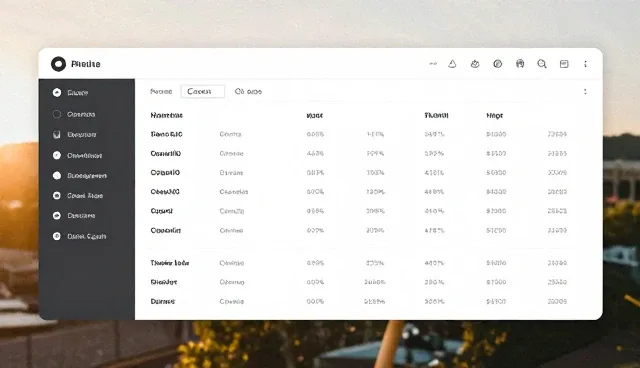
Task: Click the first plain tab left of outlined tab
Action: pyautogui.click(x=161, y=91)
